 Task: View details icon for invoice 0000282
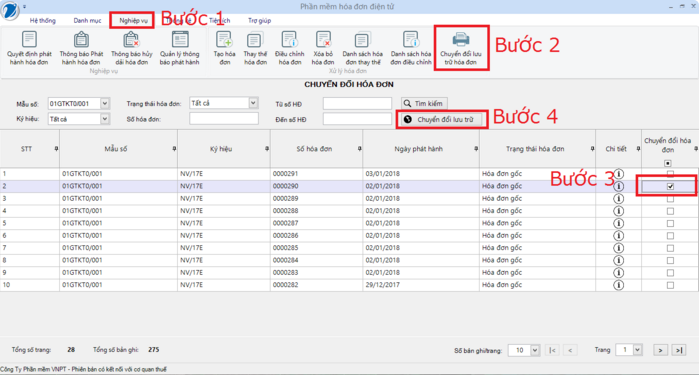[619, 285]
